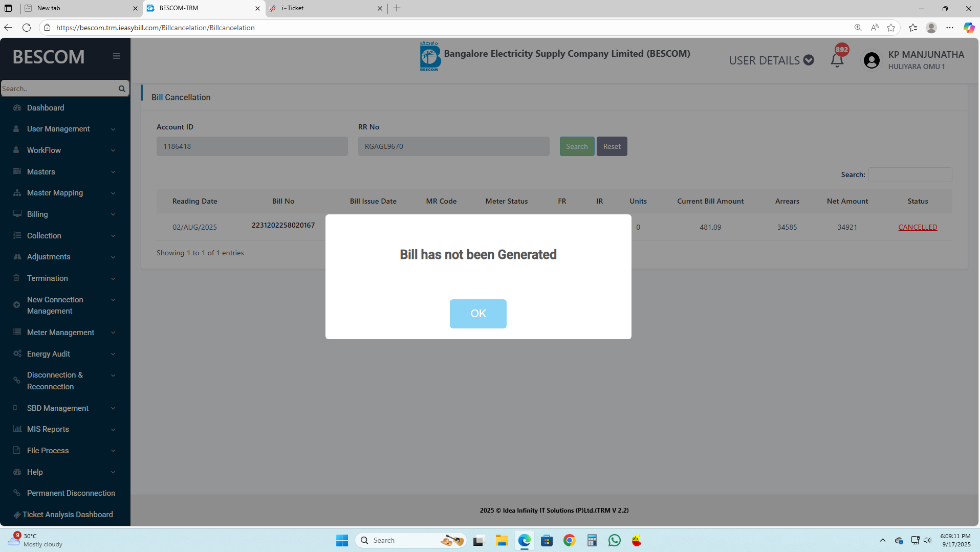980x552 pixels.
Task: Open a new browser tab
Action: pos(397,8)
